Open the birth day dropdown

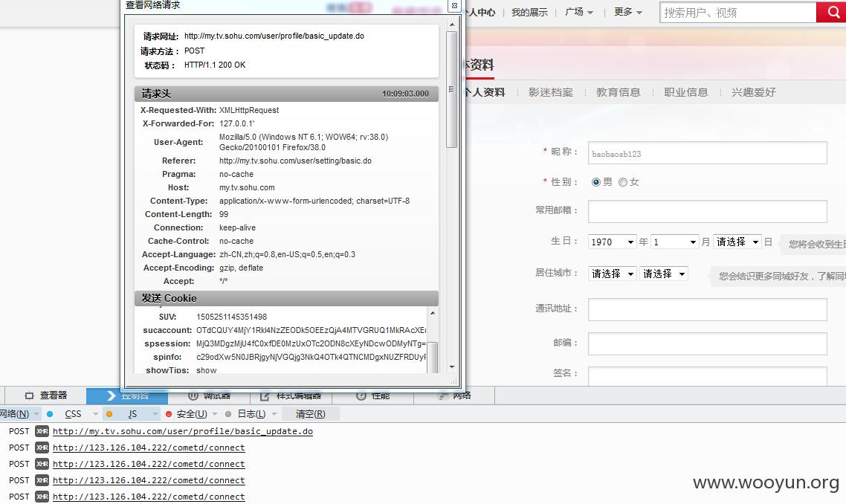737,242
